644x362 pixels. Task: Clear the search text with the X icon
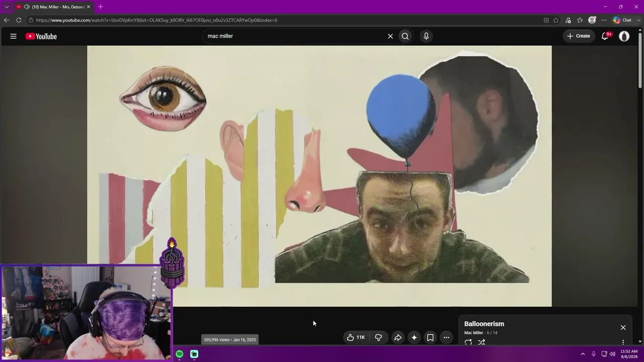pyautogui.click(x=390, y=36)
